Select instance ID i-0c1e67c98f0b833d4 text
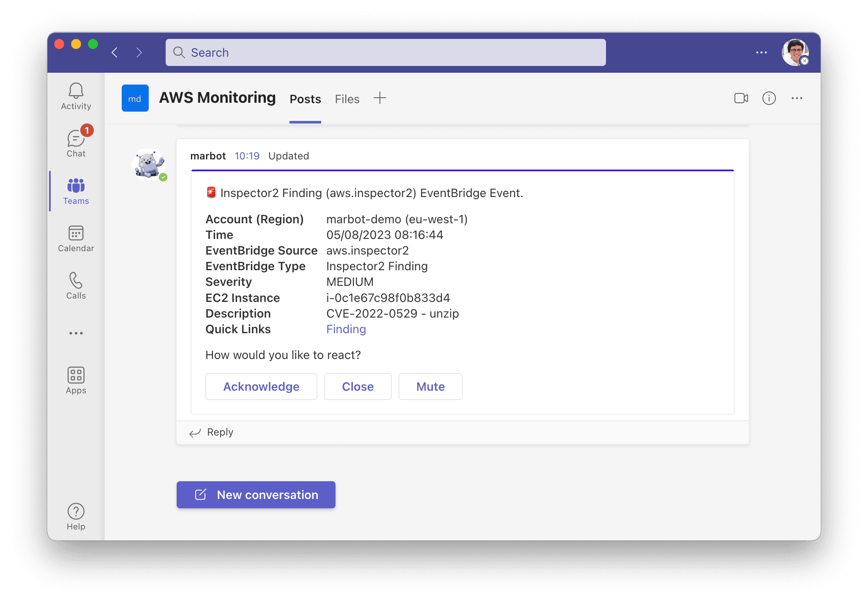The width and height of the screenshot is (868, 603). click(x=388, y=298)
